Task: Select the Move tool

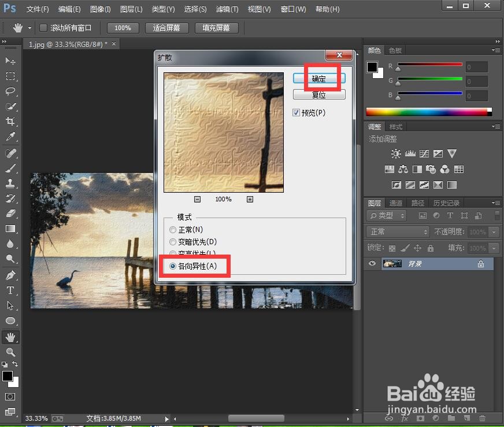Action: point(10,61)
